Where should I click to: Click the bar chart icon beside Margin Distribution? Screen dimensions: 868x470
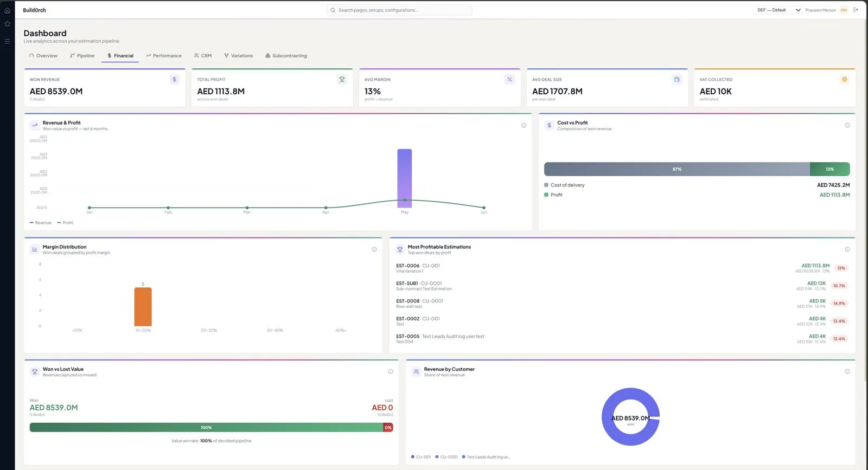(x=35, y=249)
